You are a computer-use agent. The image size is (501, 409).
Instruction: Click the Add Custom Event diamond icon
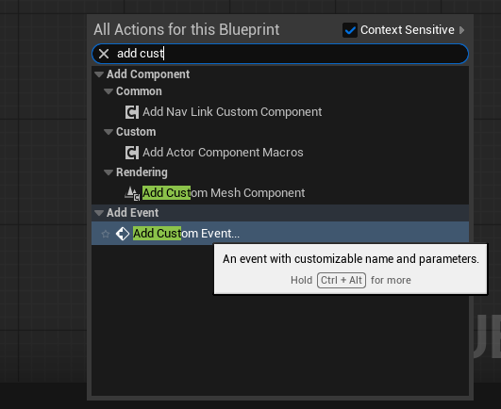(x=122, y=234)
